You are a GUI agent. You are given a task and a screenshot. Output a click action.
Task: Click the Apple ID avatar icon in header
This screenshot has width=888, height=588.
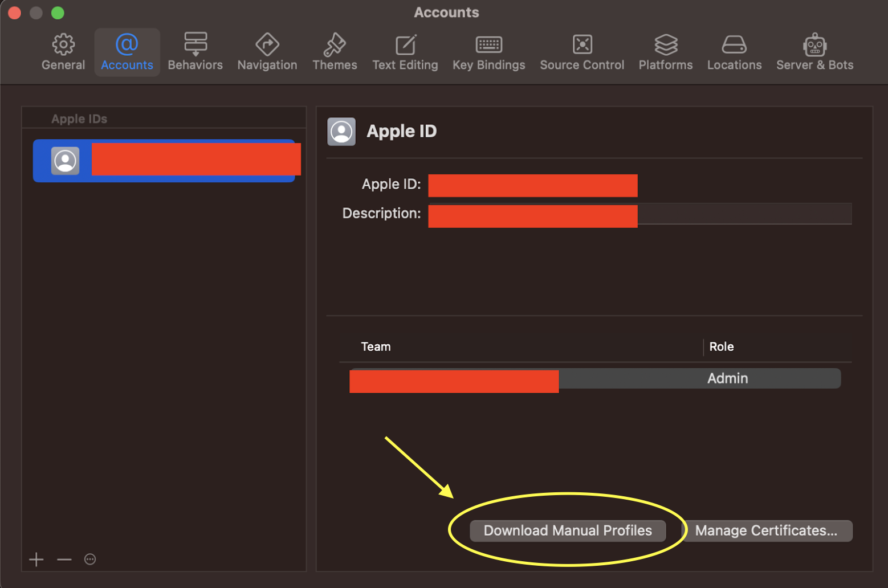341,132
